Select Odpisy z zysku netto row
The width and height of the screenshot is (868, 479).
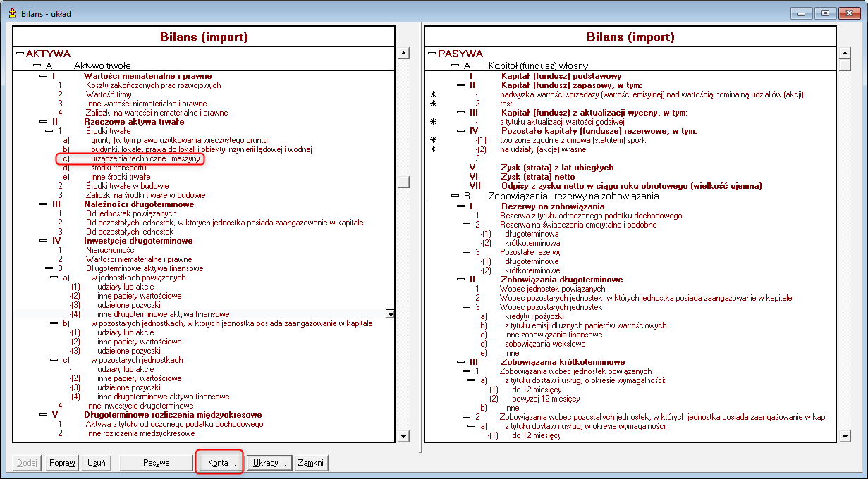632,186
